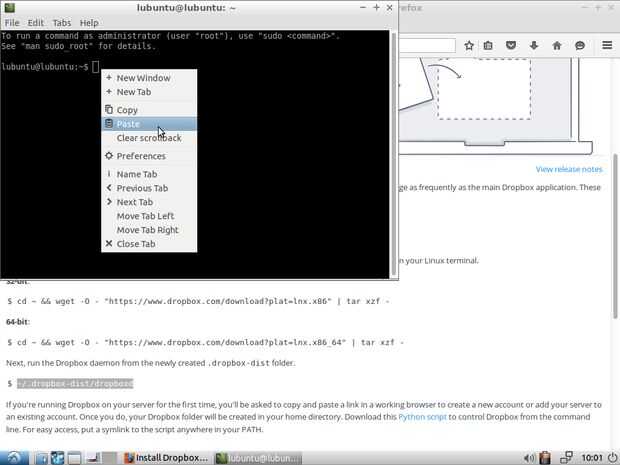Image resolution: width=620 pixels, height=465 pixels.
Task: Click the 64-bit wget command line
Action: (206, 342)
